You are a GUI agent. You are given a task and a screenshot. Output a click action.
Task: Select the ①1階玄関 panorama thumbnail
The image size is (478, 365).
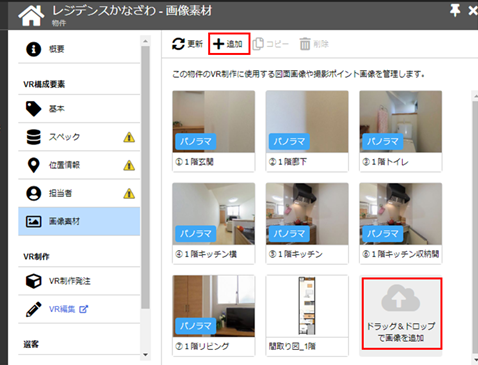point(214,131)
